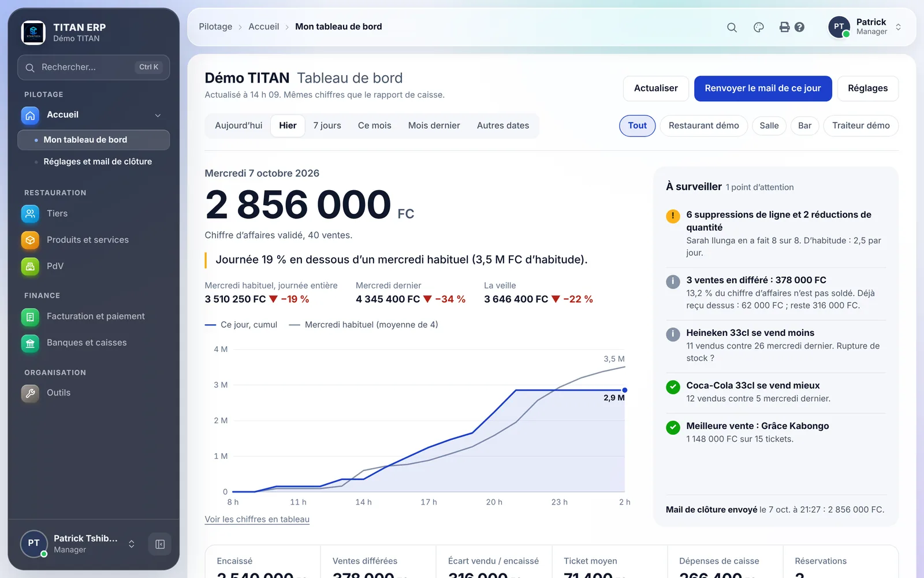Click the 2,9 M endpoint on chart

pos(624,390)
